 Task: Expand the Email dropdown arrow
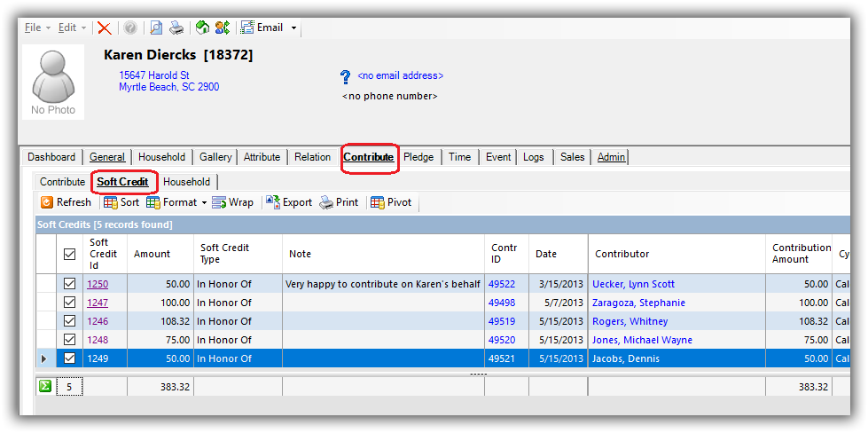point(293,28)
